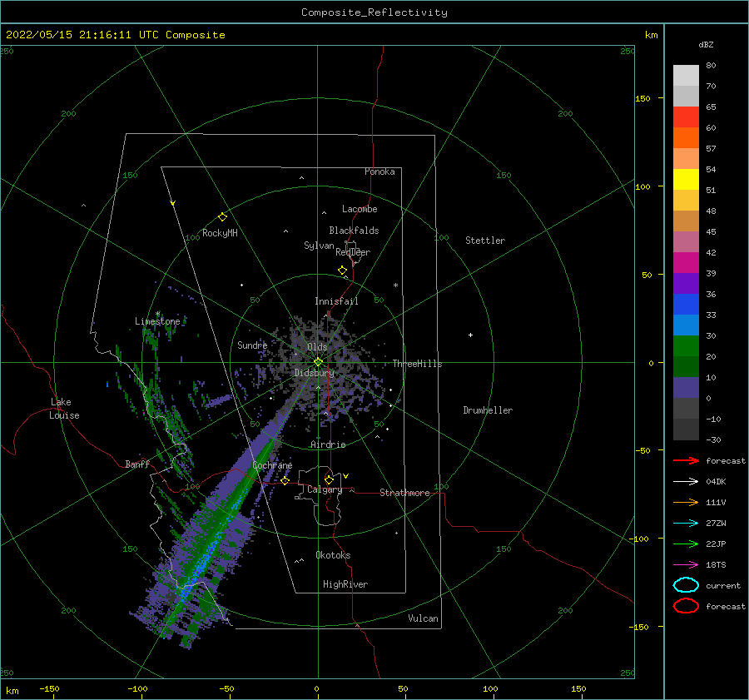Select the 0 dBZ purple color swatch

tap(686, 388)
